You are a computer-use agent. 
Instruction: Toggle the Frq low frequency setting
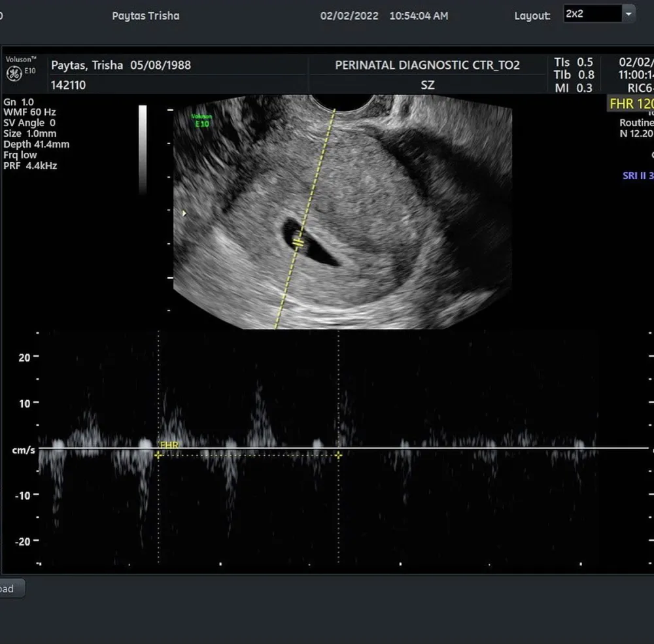click(20, 154)
